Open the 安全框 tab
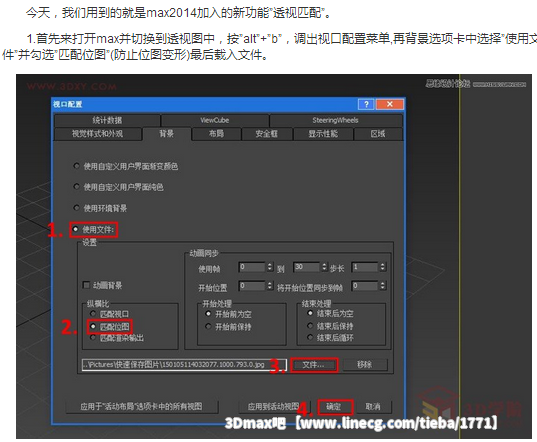Image resolution: width=537 pixels, height=442 pixels. tap(266, 134)
